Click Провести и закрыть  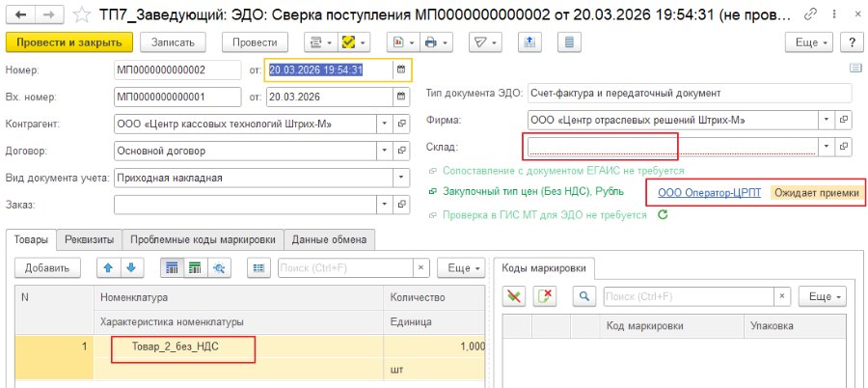coord(69,42)
